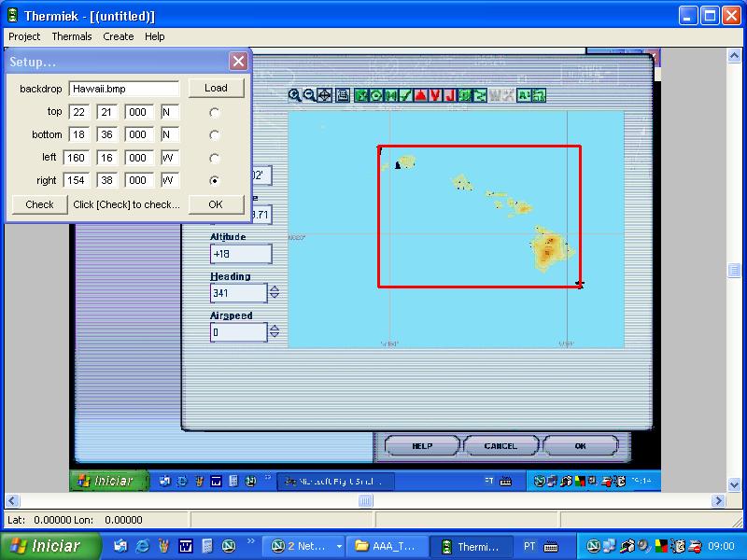This screenshot has width=747, height=560.
Task: Increase the Heading spinner value
Action: [x=275, y=288]
